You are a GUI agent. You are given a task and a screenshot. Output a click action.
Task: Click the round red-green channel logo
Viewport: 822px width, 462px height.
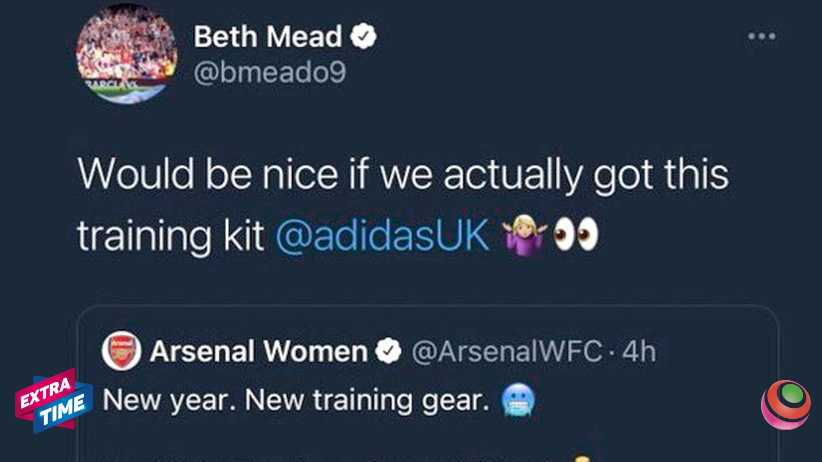(785, 404)
